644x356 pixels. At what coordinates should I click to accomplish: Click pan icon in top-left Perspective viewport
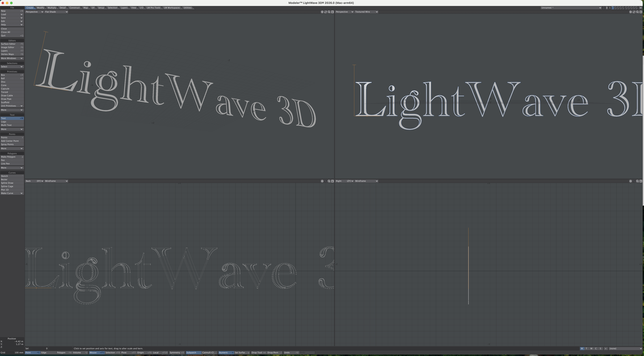pos(322,12)
